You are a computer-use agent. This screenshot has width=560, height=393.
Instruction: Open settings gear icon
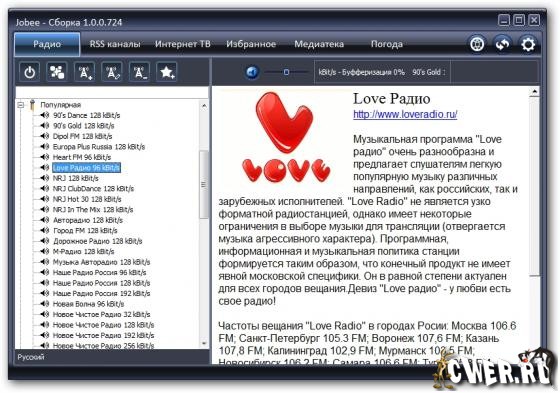point(528,44)
